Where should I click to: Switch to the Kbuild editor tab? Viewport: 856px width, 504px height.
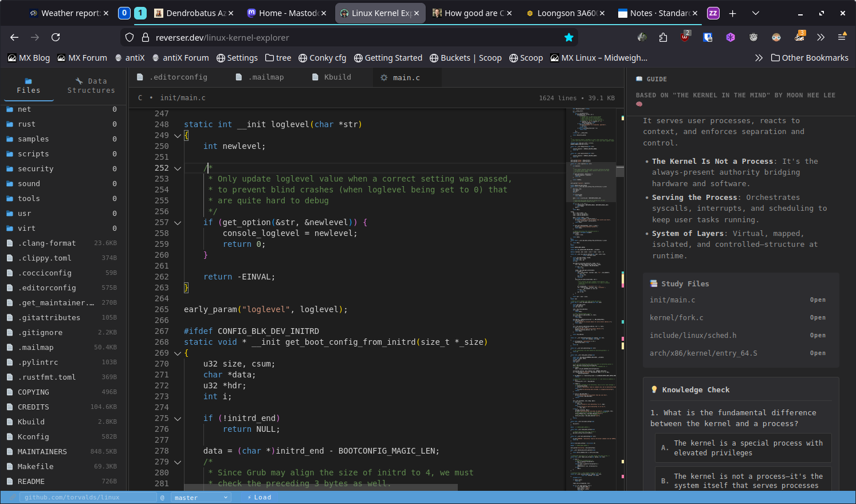332,77
